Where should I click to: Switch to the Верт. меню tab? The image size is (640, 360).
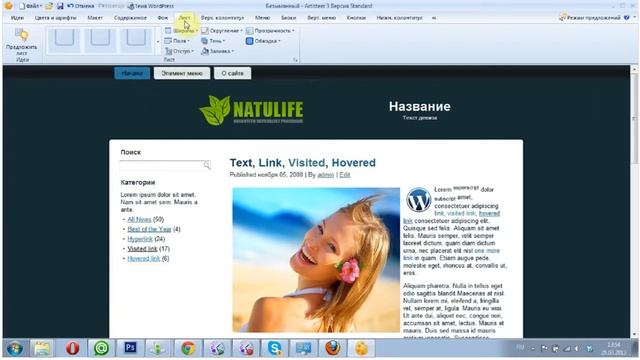click(x=322, y=18)
